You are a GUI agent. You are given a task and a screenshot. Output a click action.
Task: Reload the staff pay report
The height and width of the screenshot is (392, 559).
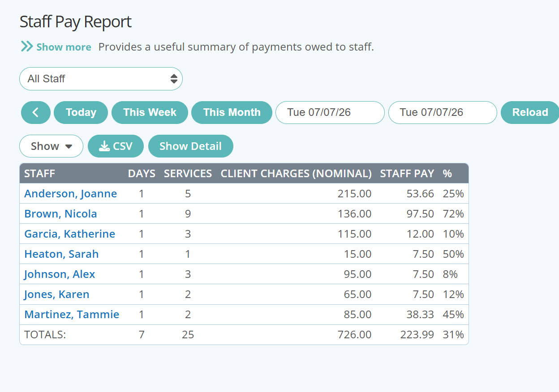[x=530, y=112]
